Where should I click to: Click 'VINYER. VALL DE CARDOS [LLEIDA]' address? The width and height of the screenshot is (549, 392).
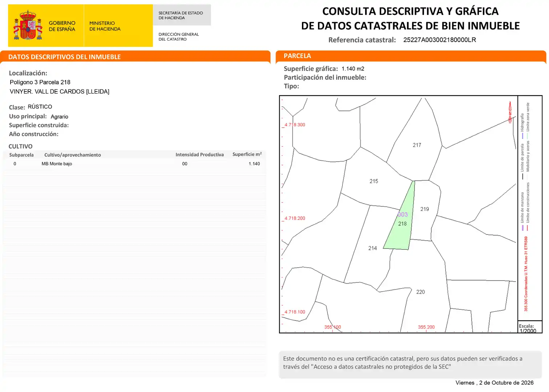coord(60,91)
